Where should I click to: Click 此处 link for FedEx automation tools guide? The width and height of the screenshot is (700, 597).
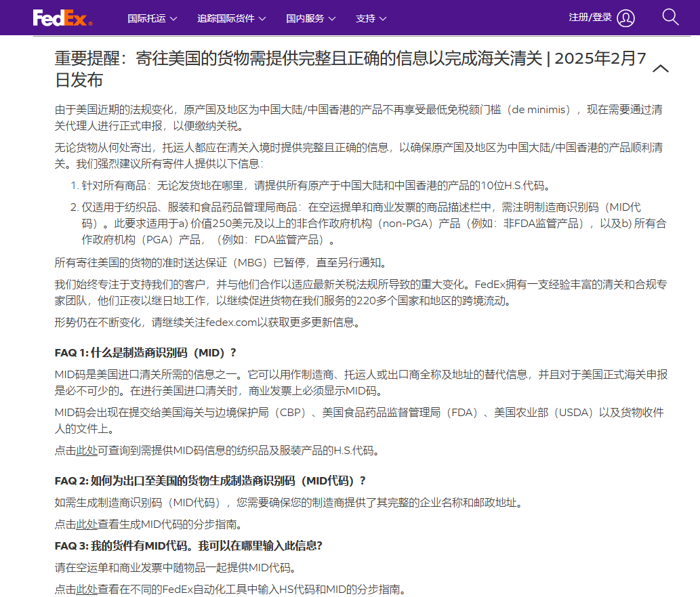click(87, 590)
